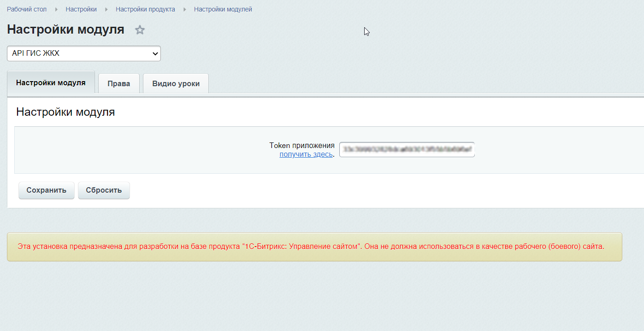Click breadcrumb arrow after Настройки продукта
The height and width of the screenshot is (331, 644).
(x=185, y=9)
